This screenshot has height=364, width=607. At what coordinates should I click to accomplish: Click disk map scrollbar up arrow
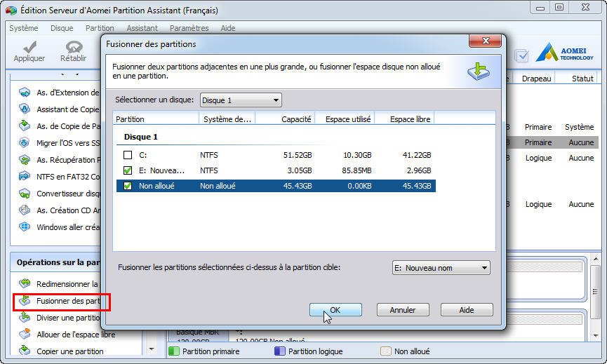pyautogui.click(x=596, y=258)
